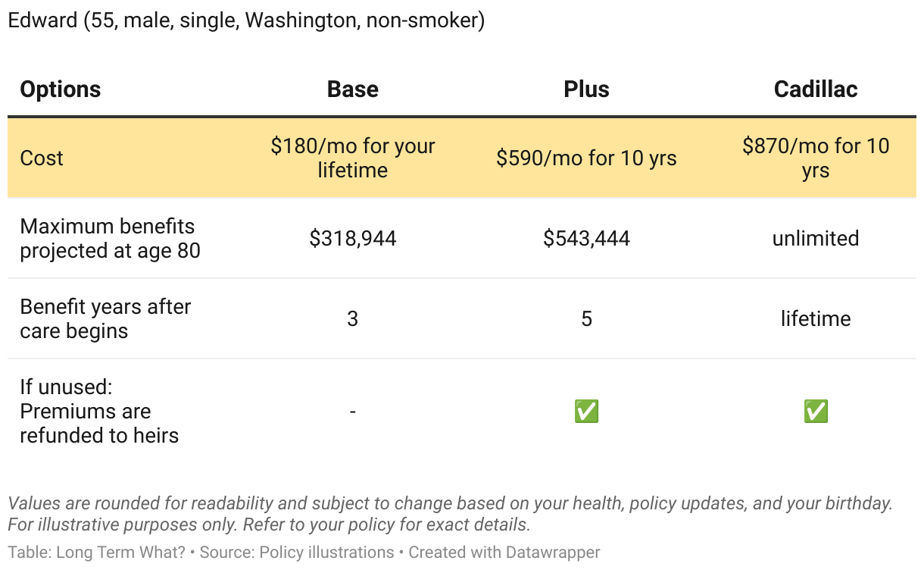Select the $543,444 maximum benefits value
Screen dimensions: 924x570
[x=586, y=239]
